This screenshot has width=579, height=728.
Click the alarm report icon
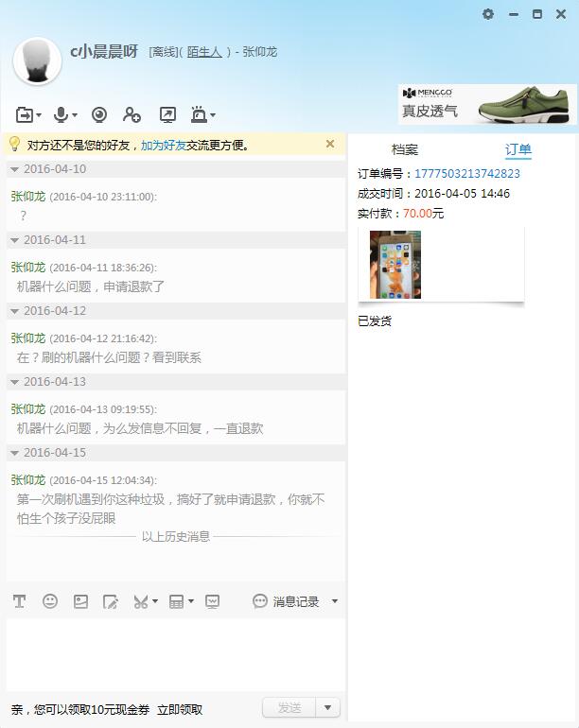[199, 114]
